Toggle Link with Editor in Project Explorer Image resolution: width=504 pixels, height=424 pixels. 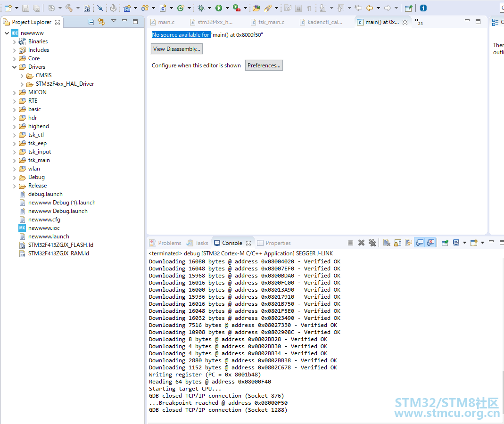click(101, 22)
